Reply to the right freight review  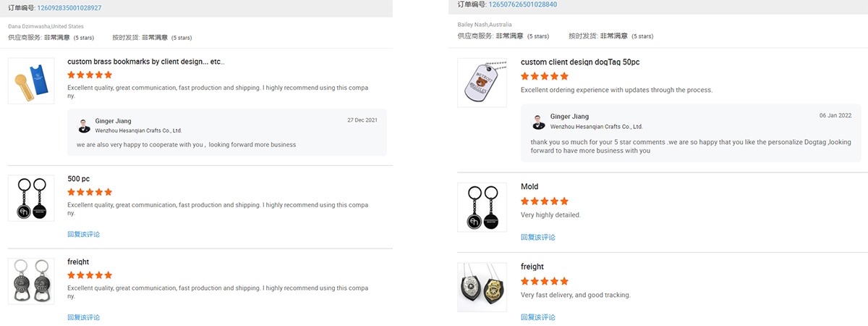click(537, 317)
